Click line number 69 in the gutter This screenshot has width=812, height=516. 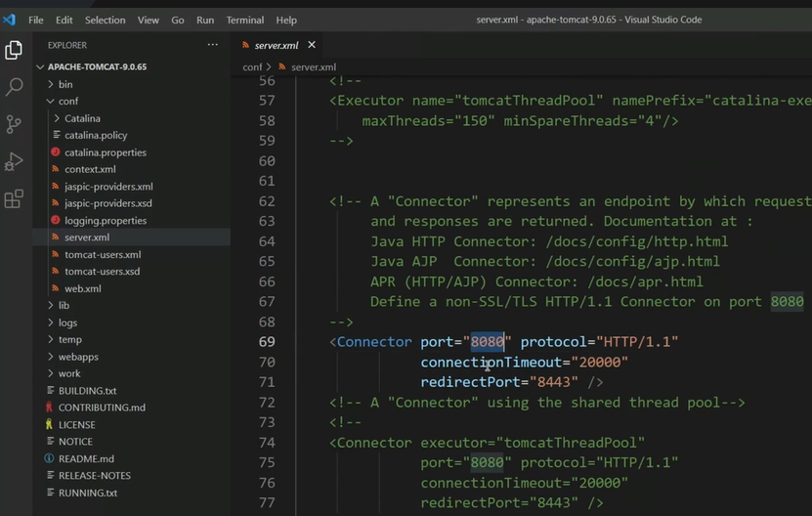(x=267, y=342)
